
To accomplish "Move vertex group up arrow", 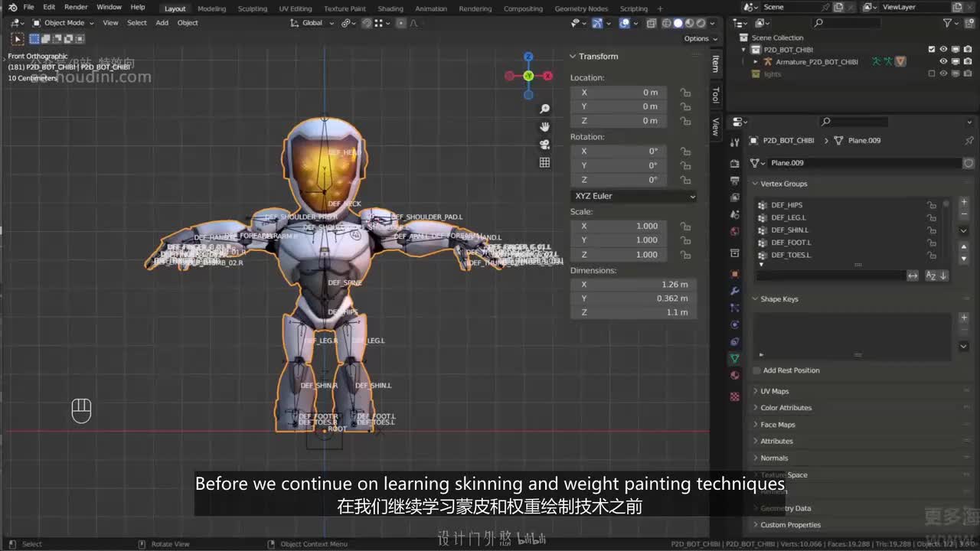I will (964, 246).
